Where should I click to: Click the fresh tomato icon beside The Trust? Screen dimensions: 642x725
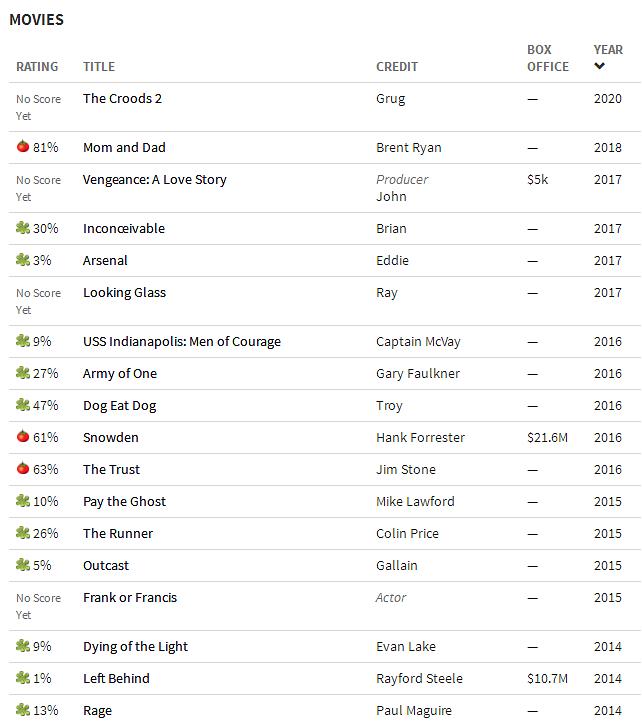pos(23,468)
